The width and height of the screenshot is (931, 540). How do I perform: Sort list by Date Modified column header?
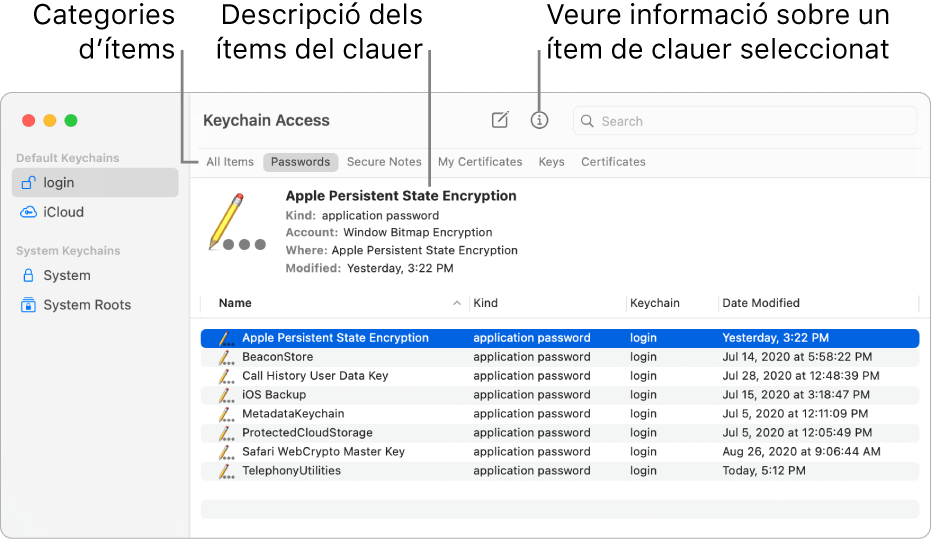coord(761,303)
